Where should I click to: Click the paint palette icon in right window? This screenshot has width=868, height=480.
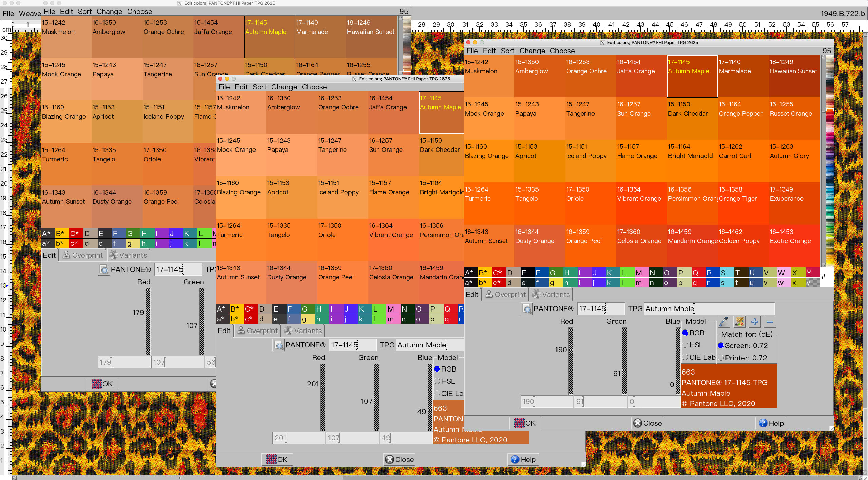739,321
